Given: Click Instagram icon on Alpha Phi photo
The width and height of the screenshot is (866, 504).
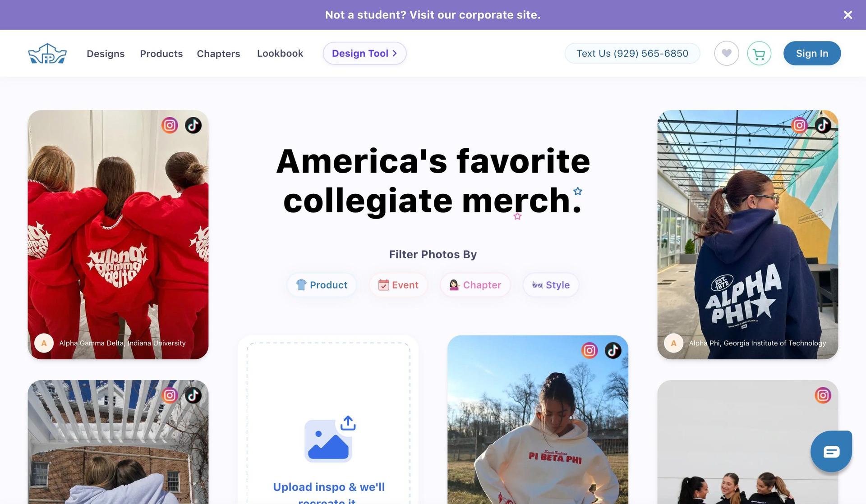Looking at the screenshot, I should click(x=799, y=125).
